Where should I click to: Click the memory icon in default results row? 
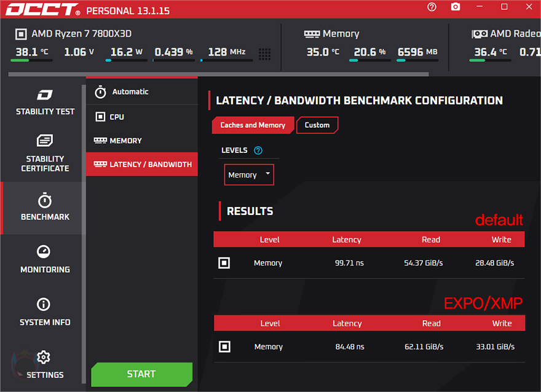[224, 263]
